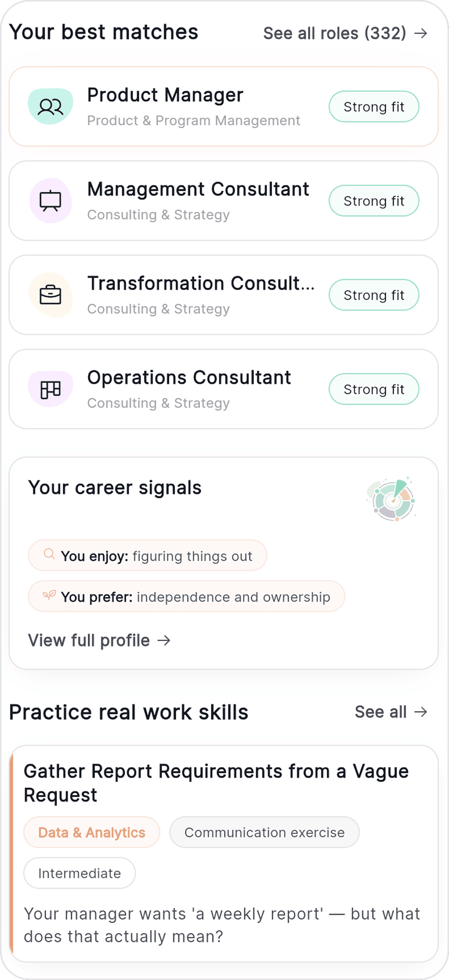Click the arrow next to View full profile
This screenshot has height=980, width=449.
point(164,640)
